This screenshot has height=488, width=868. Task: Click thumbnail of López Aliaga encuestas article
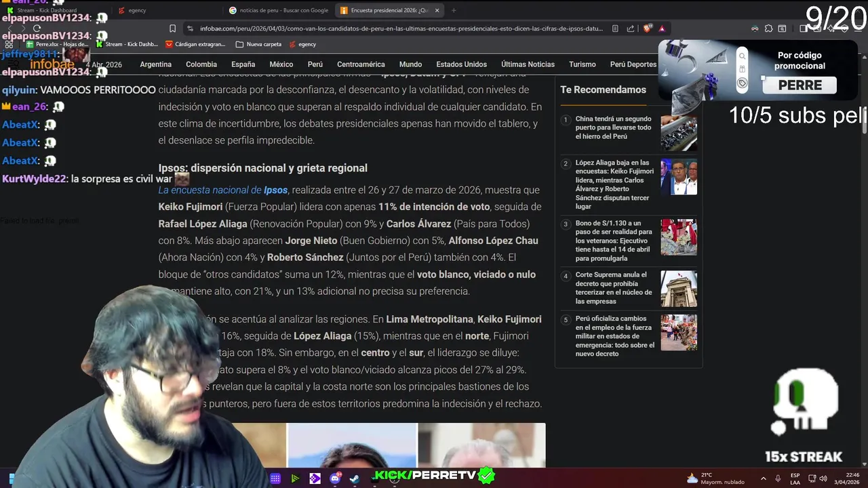point(679,177)
